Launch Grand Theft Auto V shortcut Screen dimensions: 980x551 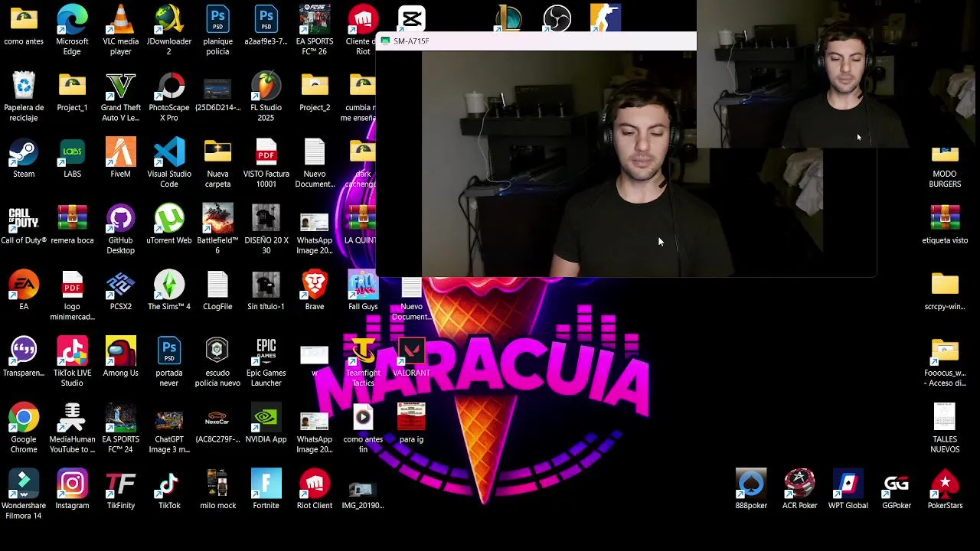(121, 96)
